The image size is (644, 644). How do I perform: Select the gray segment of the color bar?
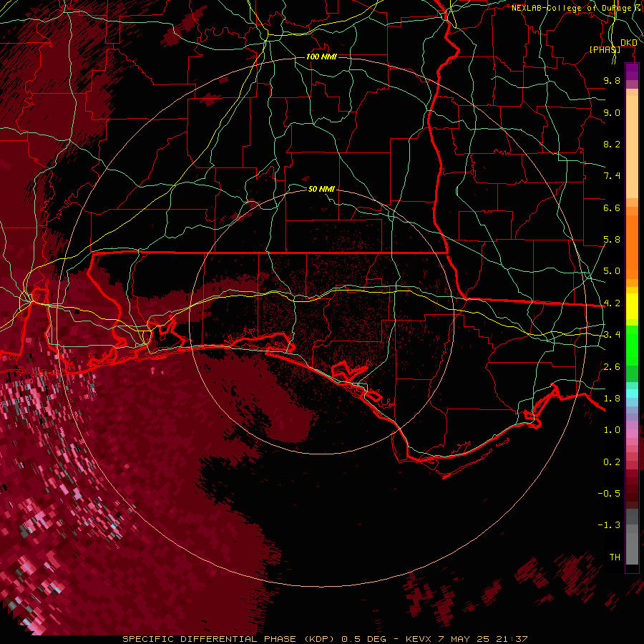[x=632, y=538]
